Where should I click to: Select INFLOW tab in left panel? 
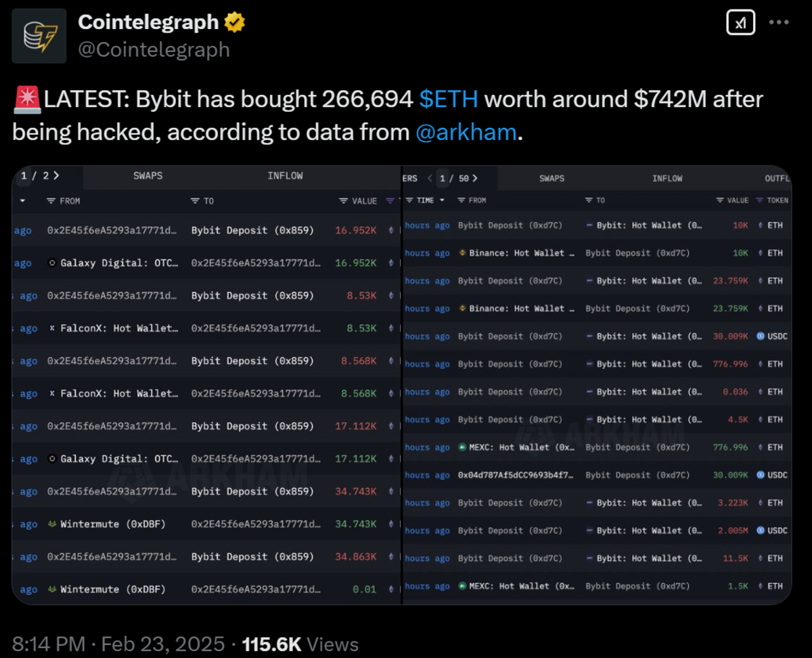(x=285, y=176)
